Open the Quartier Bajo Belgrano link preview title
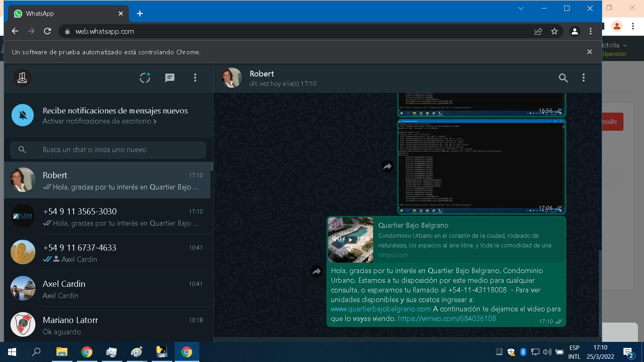 point(413,226)
